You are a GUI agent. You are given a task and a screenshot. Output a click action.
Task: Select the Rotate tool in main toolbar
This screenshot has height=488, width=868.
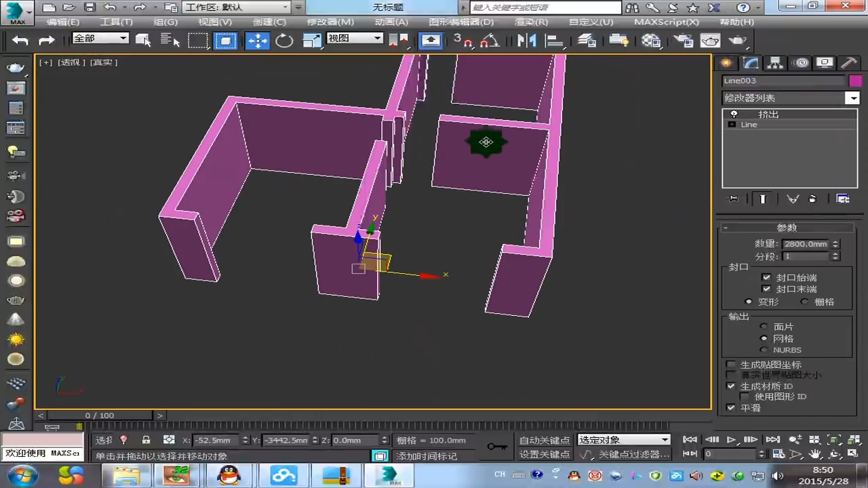[x=285, y=41]
